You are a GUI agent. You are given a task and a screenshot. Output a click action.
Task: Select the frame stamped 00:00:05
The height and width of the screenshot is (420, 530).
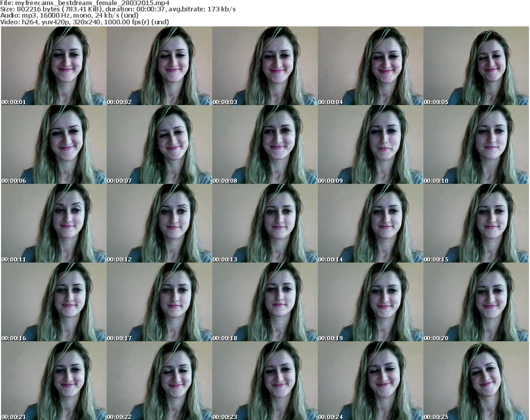[476, 66]
